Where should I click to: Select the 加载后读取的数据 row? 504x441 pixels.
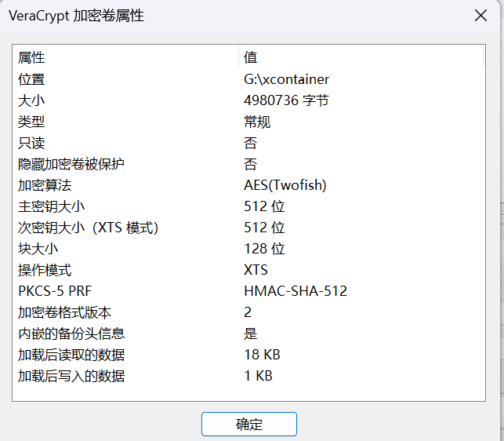(x=71, y=355)
